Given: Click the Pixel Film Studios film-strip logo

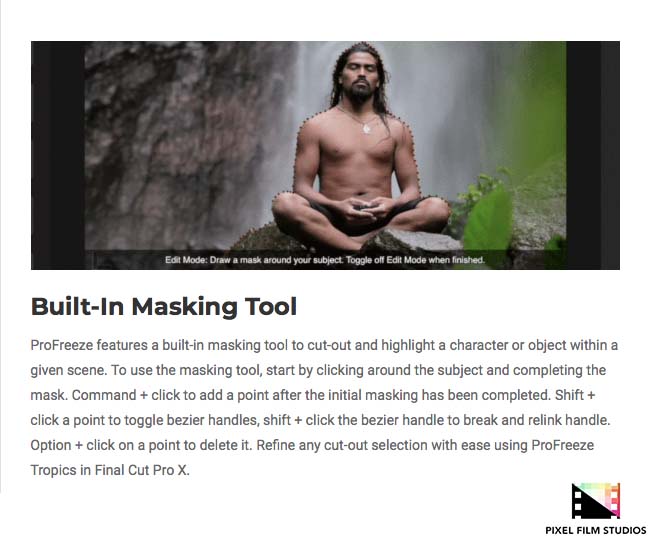Looking at the screenshot, I should [x=596, y=501].
